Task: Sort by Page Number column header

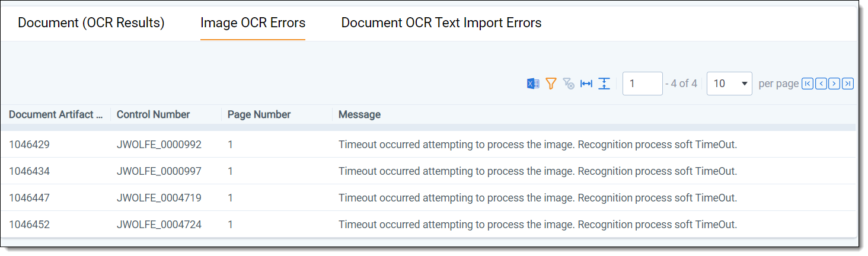Action: click(259, 115)
